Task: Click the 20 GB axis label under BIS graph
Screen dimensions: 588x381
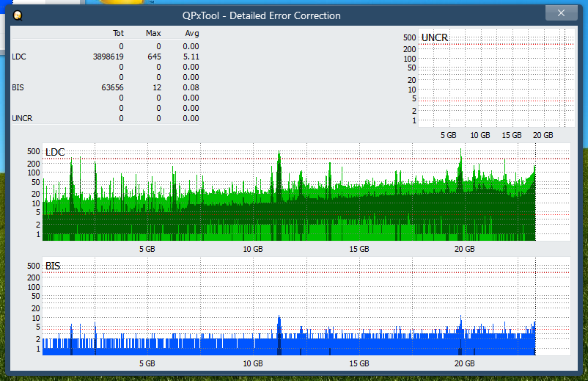Action: tap(465, 363)
